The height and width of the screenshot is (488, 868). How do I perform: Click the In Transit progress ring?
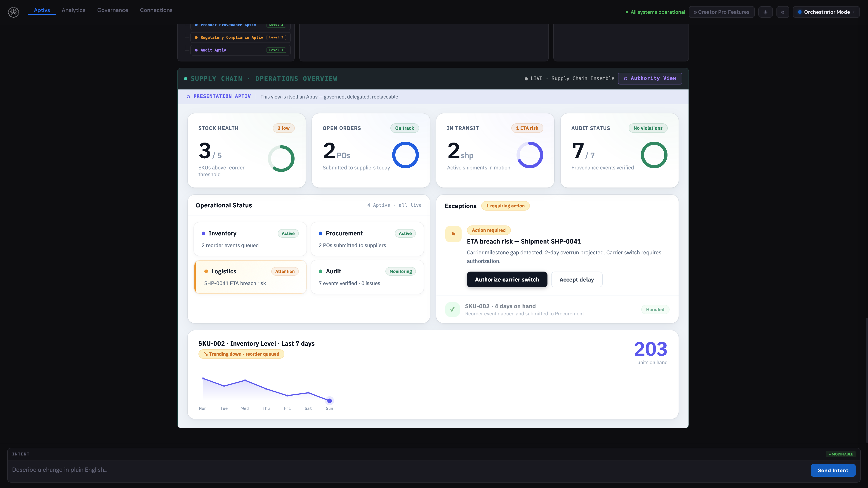tap(530, 155)
